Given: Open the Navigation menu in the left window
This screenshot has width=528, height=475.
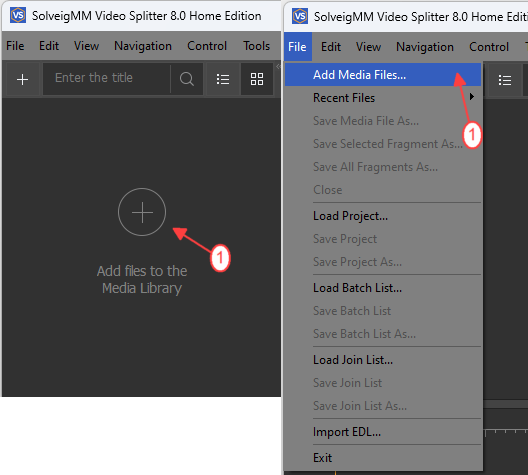Looking at the screenshot, I should [x=143, y=46].
